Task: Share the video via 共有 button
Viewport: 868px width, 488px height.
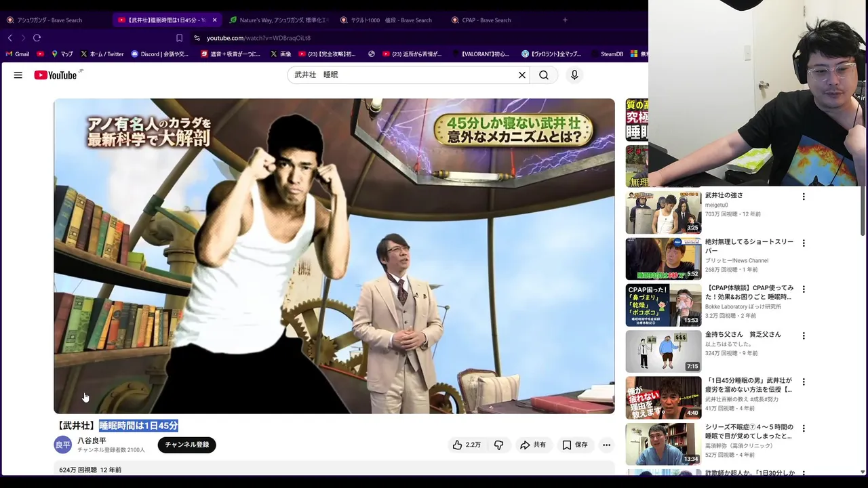Action: [x=533, y=445]
